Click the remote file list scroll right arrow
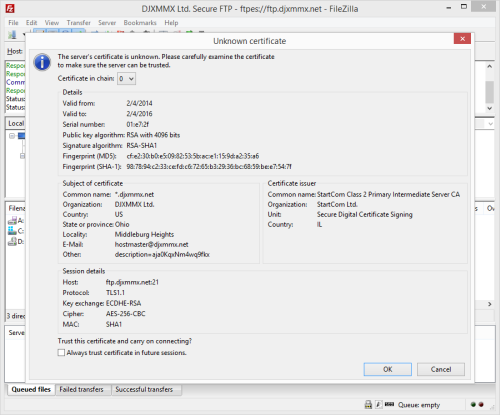Screen dimensions: 500x415 pyautogui.click(x=490, y=304)
